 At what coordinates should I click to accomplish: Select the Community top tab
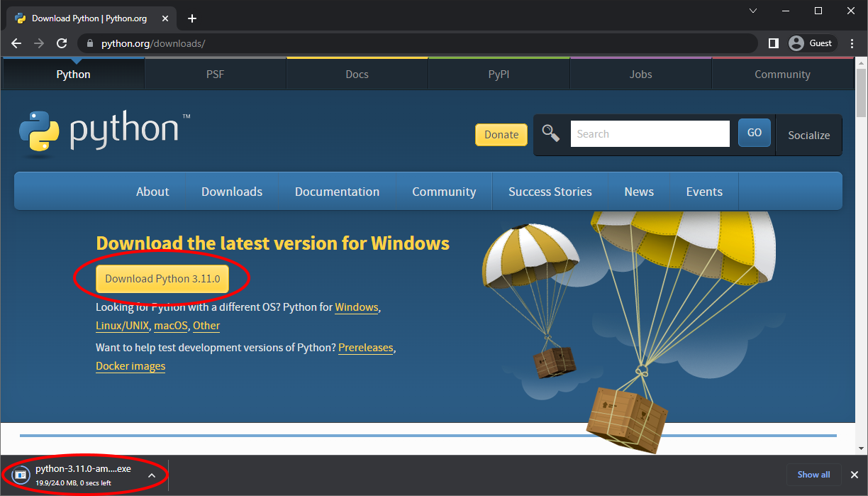[x=782, y=74]
